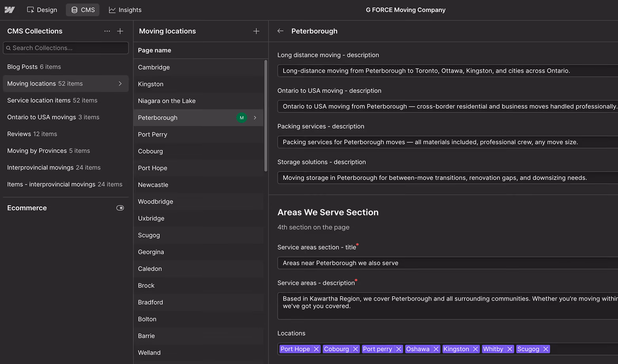Viewport: 618px width, 364px height.
Task: Select Cambridge in the page list
Action: (199, 67)
